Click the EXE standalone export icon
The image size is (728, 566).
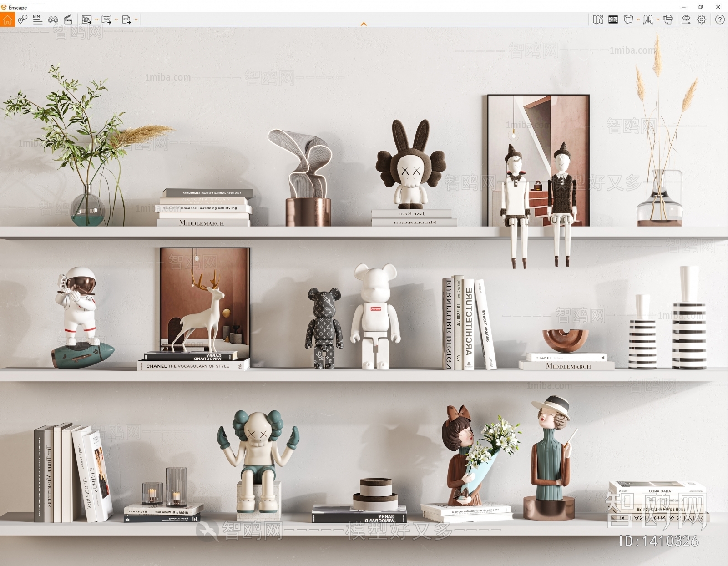coord(126,20)
